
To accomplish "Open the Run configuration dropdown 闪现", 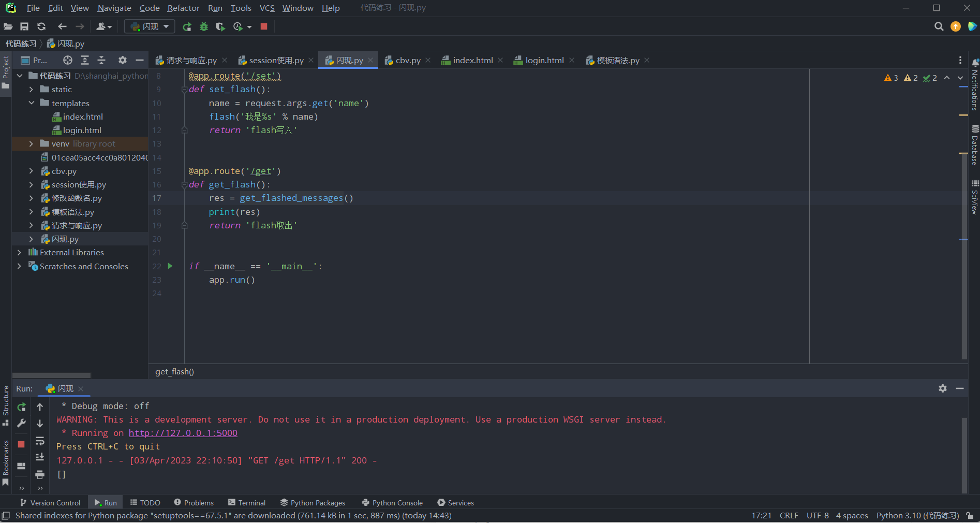I will (x=150, y=26).
